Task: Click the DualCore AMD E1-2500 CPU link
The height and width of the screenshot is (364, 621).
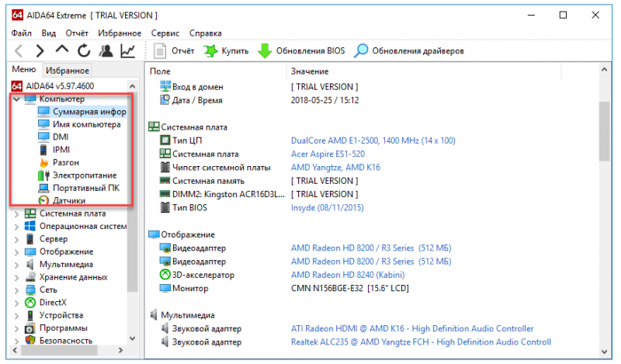Action: point(373,140)
